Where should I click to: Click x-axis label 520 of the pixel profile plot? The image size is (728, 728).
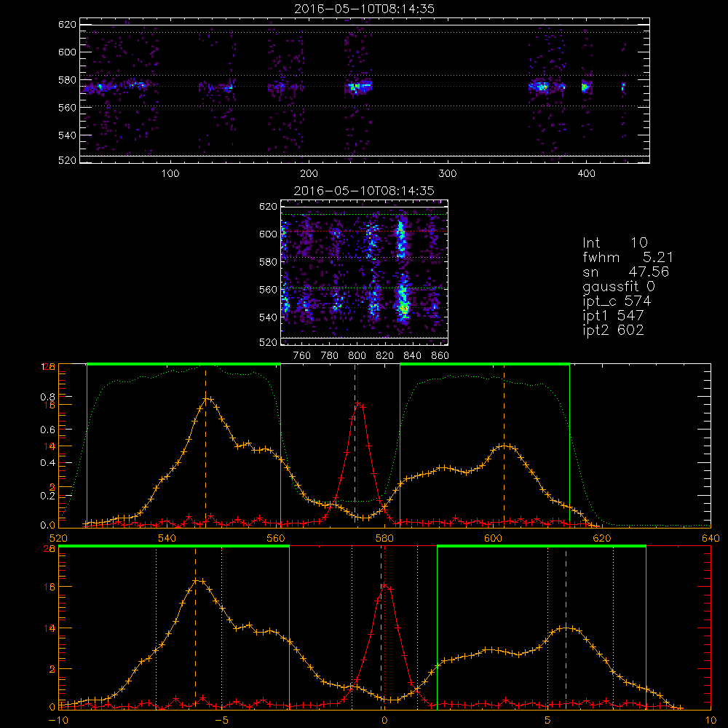(58, 539)
